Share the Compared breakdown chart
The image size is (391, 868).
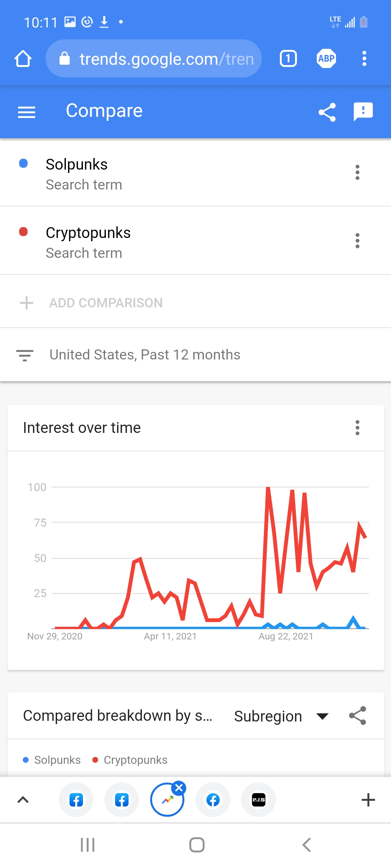pyautogui.click(x=358, y=716)
